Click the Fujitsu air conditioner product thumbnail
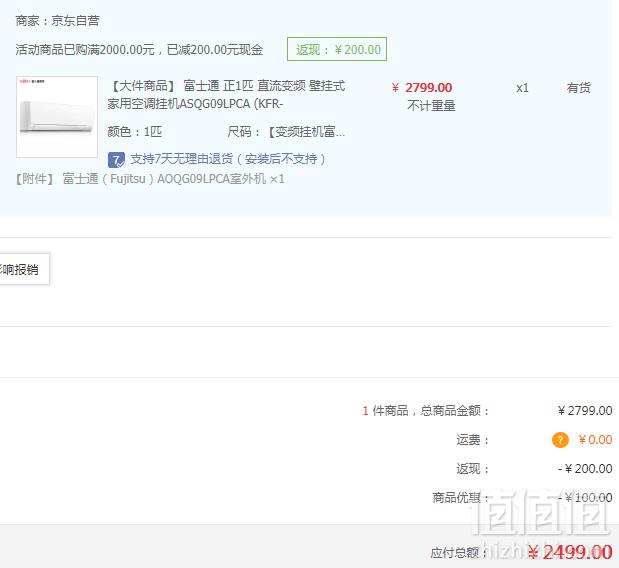 (57, 117)
